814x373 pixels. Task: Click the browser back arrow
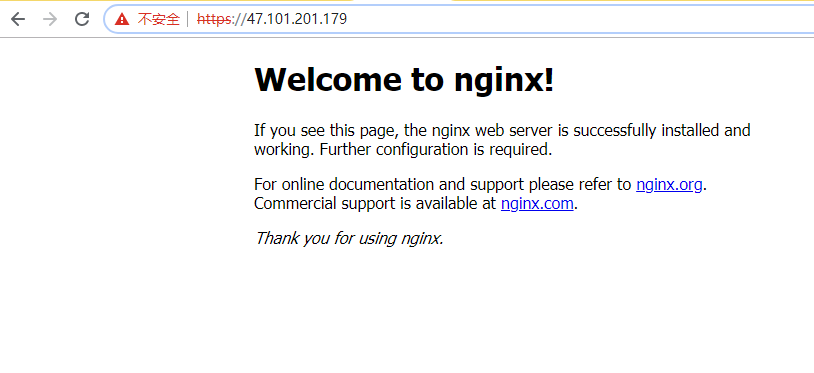click(x=18, y=20)
